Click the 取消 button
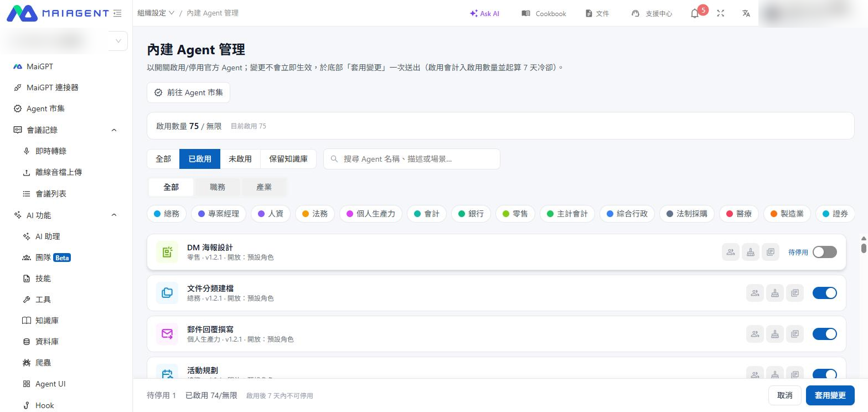868x412 pixels. click(x=785, y=395)
